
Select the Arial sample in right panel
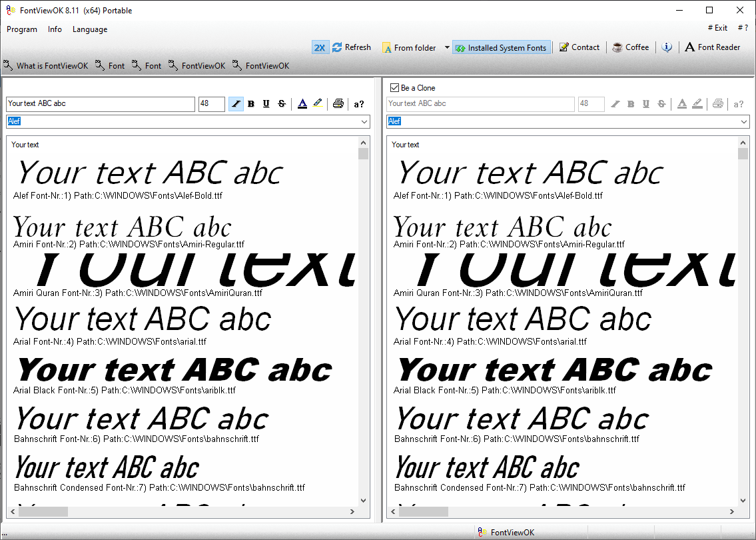pyautogui.click(x=524, y=319)
